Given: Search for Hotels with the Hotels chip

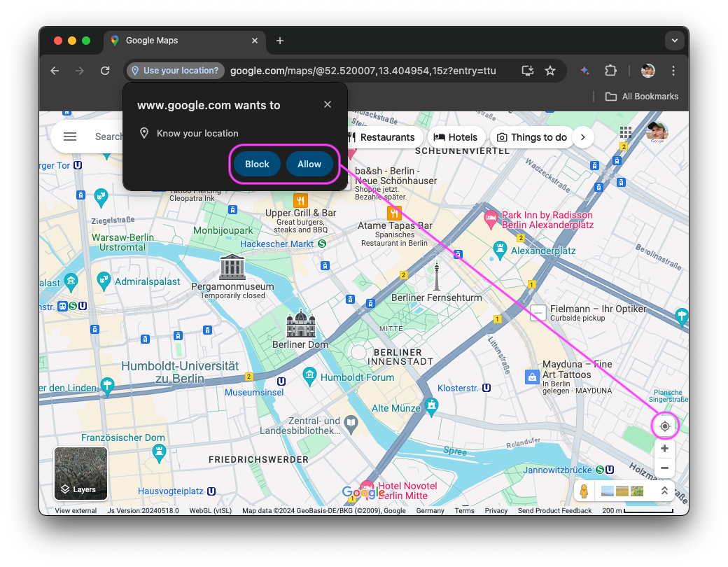Looking at the screenshot, I should click(456, 137).
